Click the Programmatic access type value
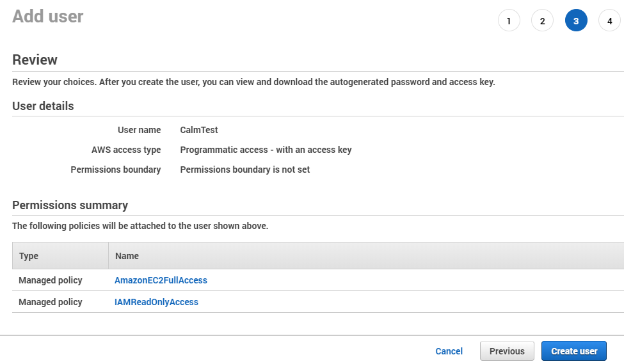This screenshot has height=364, width=624. (x=266, y=150)
